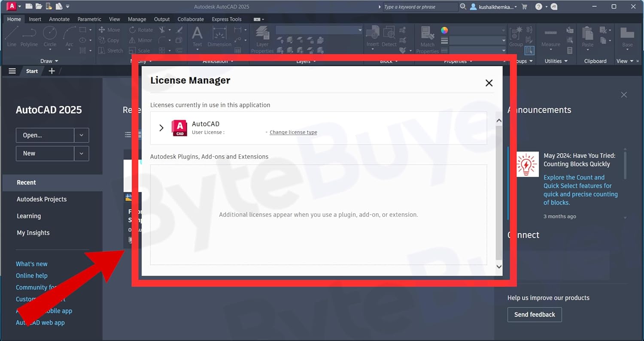Click the Mirror tool
This screenshot has width=644, height=341.
point(140,40)
